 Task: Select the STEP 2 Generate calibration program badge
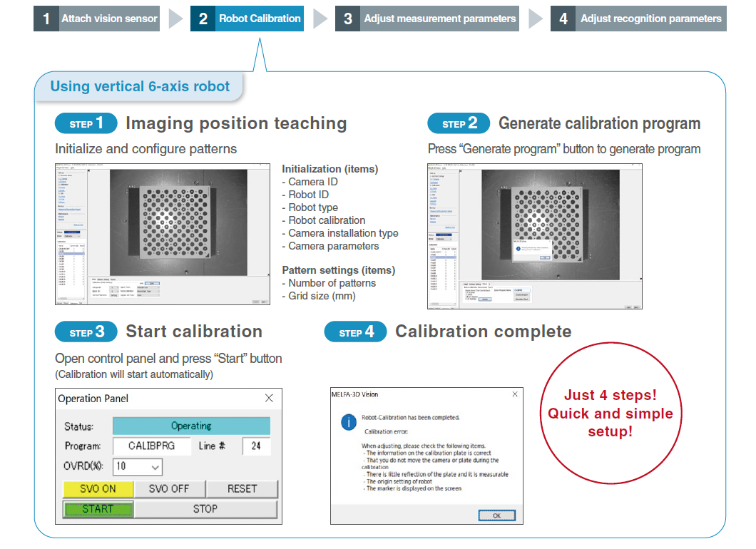[459, 123]
